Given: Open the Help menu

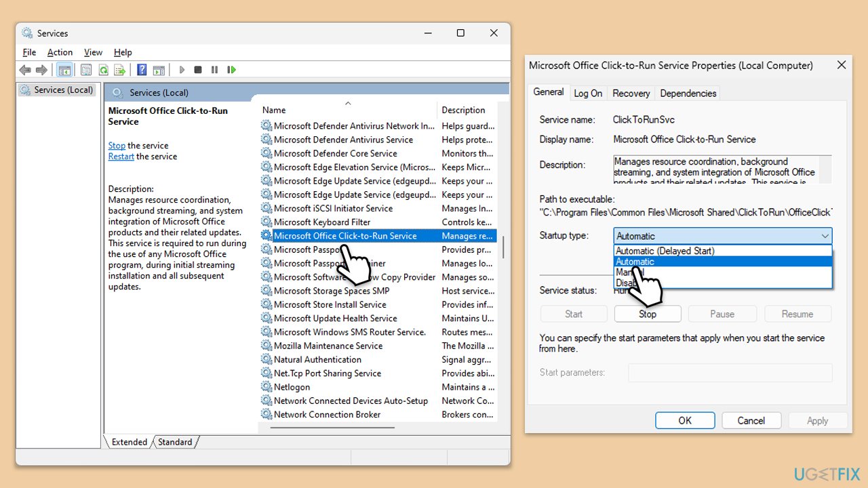Looking at the screenshot, I should [x=123, y=52].
